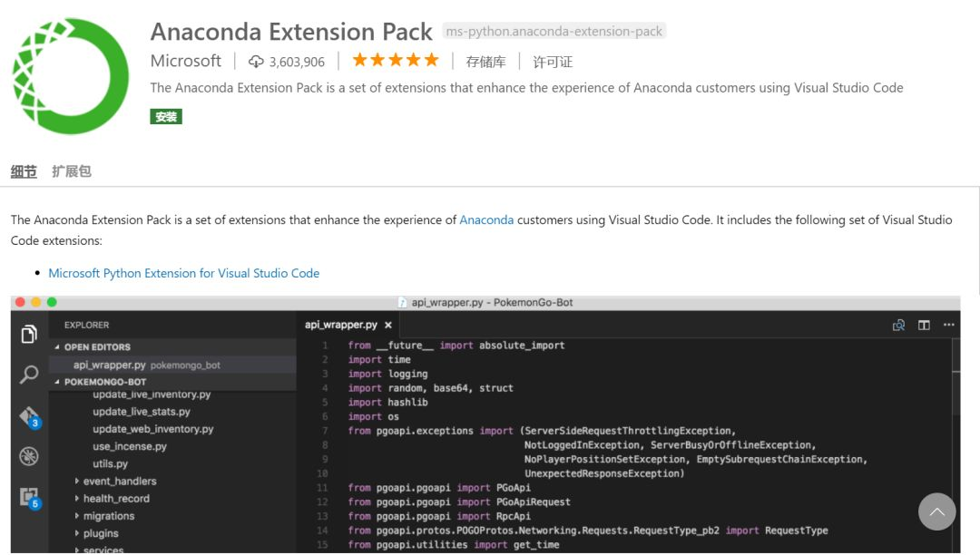Open the Anaconda hyperlink in the description
The height and width of the screenshot is (555, 980).
[x=486, y=219]
